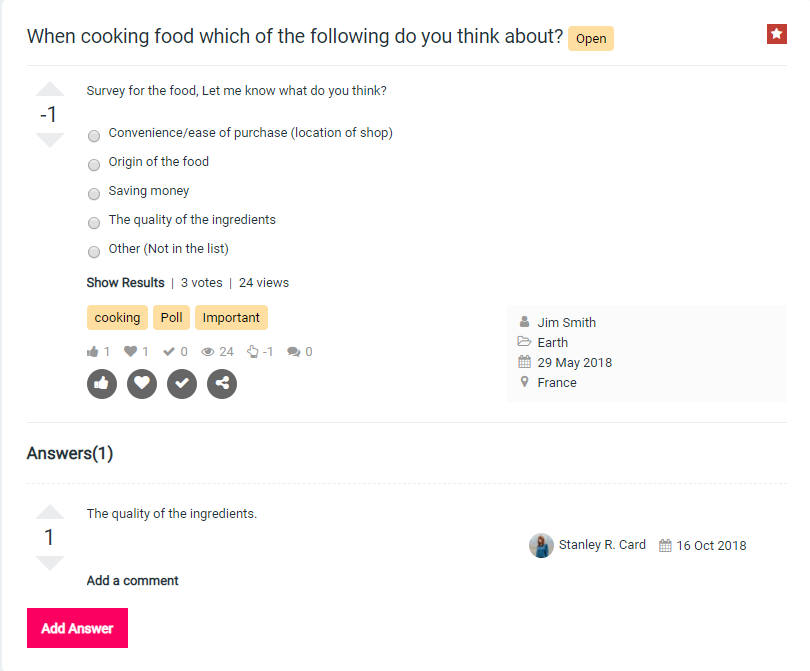Click the red star favorite icon

point(777,35)
